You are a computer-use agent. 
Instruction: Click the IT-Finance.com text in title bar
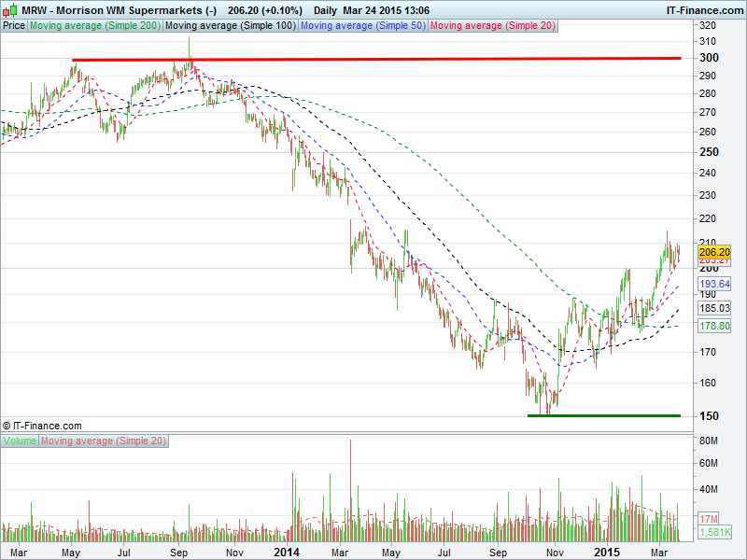point(703,9)
